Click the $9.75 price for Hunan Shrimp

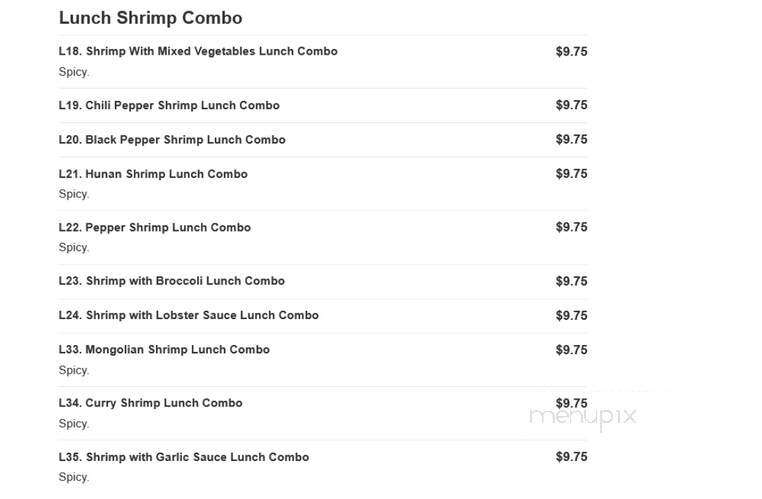(x=572, y=173)
